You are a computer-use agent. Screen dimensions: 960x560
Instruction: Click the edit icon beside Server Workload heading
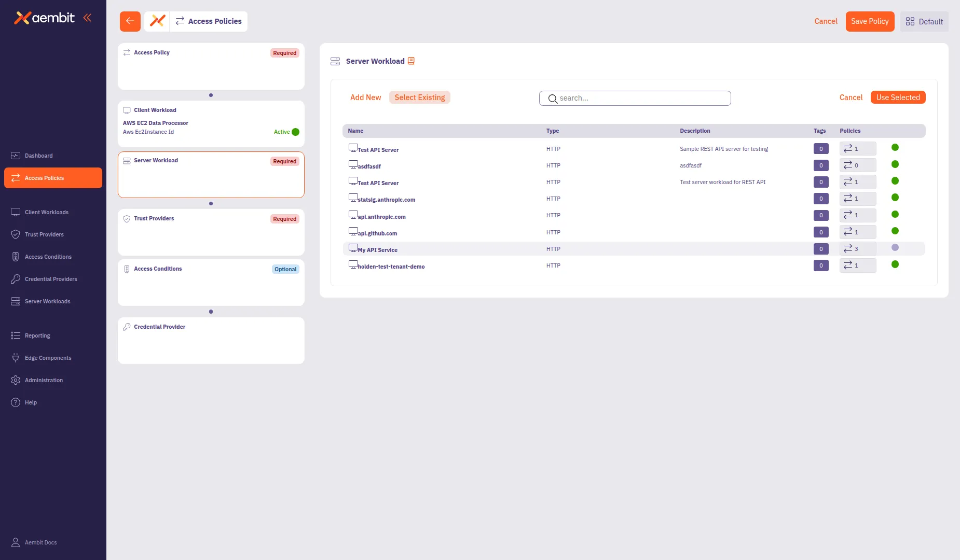411,61
